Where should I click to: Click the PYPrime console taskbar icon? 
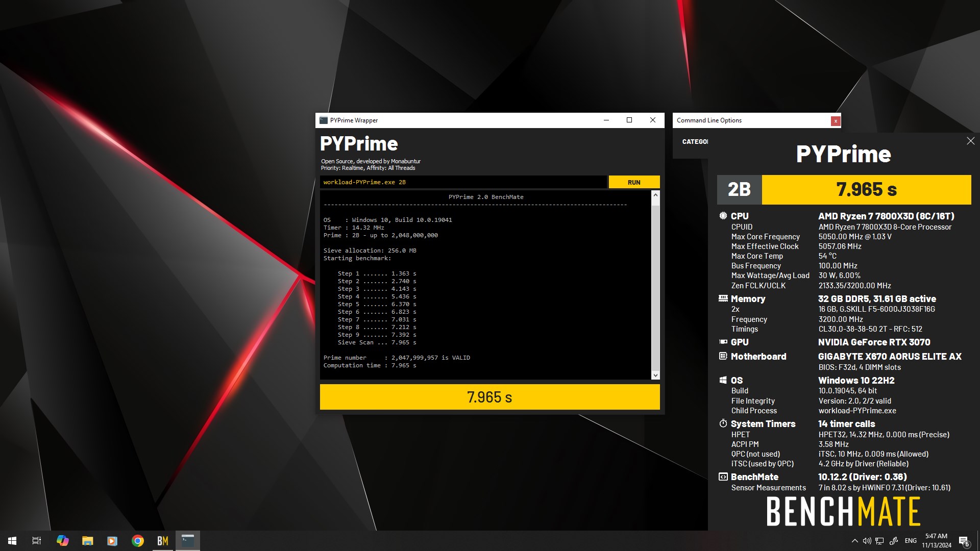(x=188, y=541)
